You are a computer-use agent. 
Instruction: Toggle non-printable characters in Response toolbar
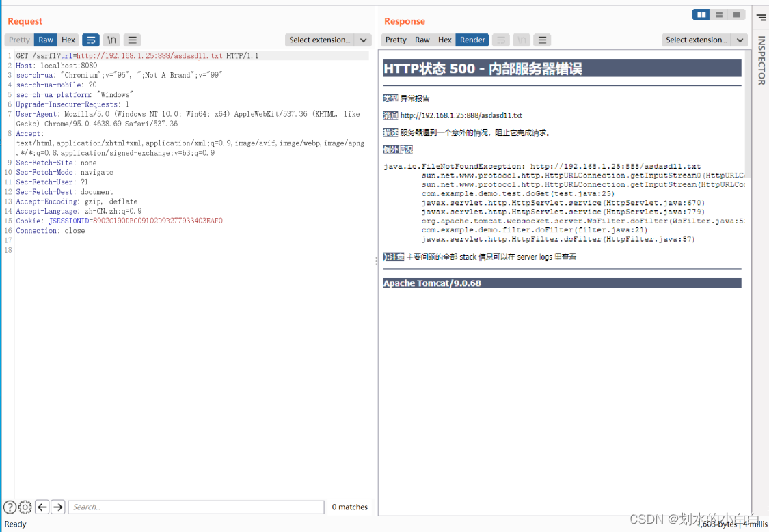522,40
